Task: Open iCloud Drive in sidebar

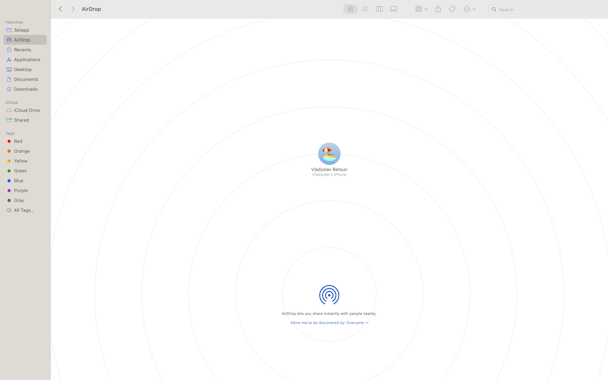Action: click(x=25, y=110)
